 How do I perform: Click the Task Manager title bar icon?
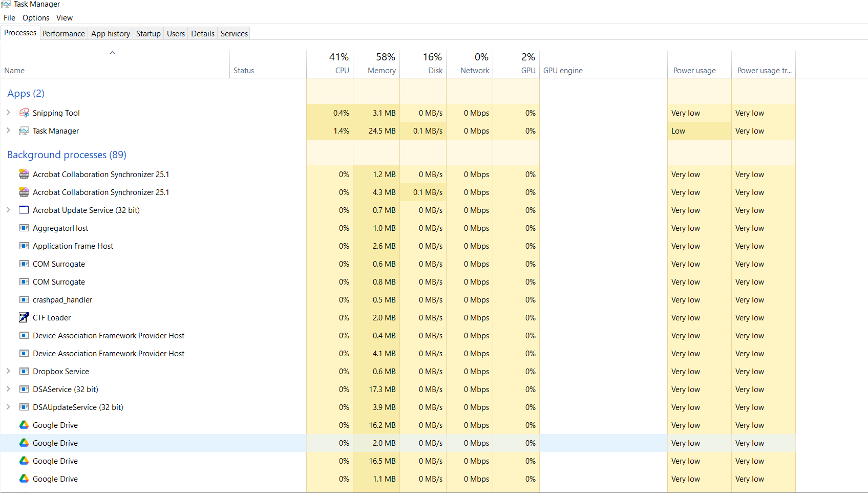[x=6, y=4]
